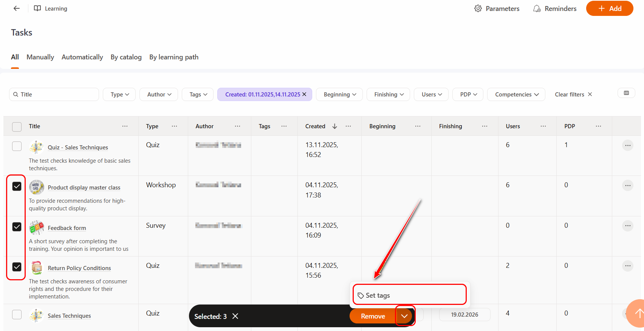Image resolution: width=644 pixels, height=331 pixels.
Task: Remove the Created date filter
Action: point(304,94)
